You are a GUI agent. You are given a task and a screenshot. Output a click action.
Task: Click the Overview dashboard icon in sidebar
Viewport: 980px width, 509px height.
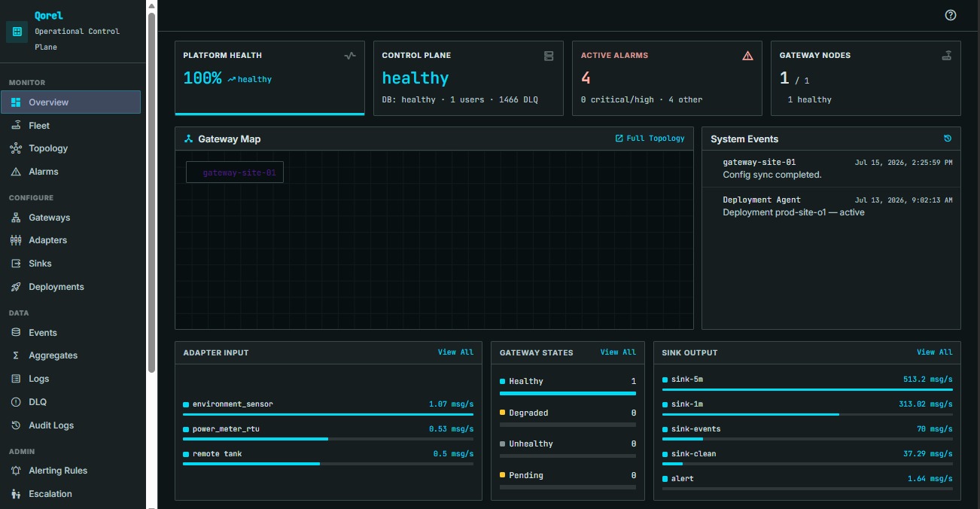coord(16,102)
